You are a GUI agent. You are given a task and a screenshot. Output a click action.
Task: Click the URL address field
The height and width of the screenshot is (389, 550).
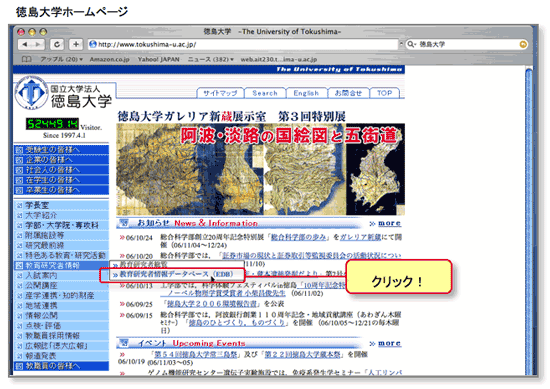[243, 45]
